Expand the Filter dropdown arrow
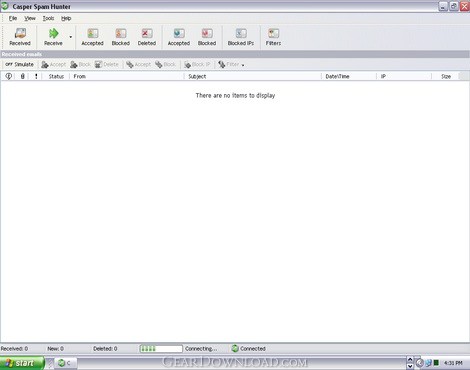The image size is (470, 370). (243, 65)
